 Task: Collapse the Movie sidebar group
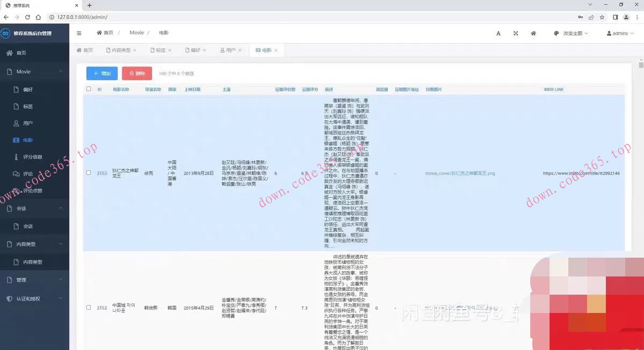(61, 72)
